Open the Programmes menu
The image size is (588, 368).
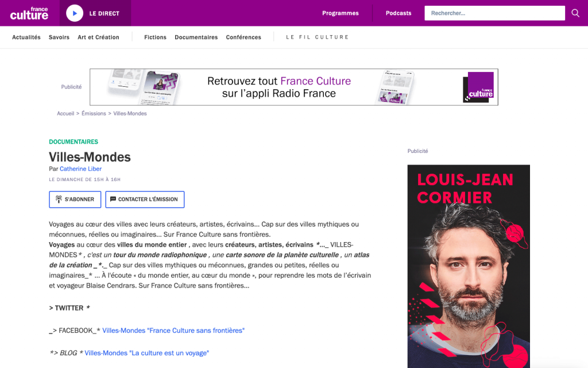pos(340,13)
